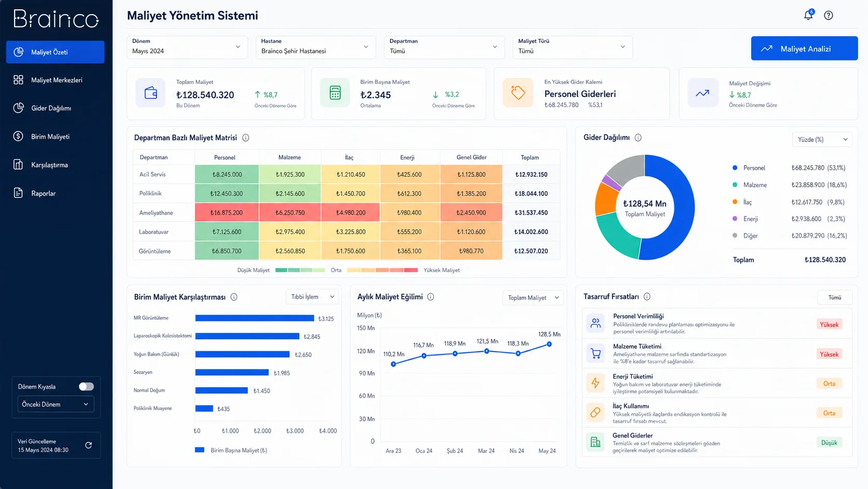Click Görüntüleme Enerji cell ₺365.100
Screen dimensions: 868x489
coord(410,251)
